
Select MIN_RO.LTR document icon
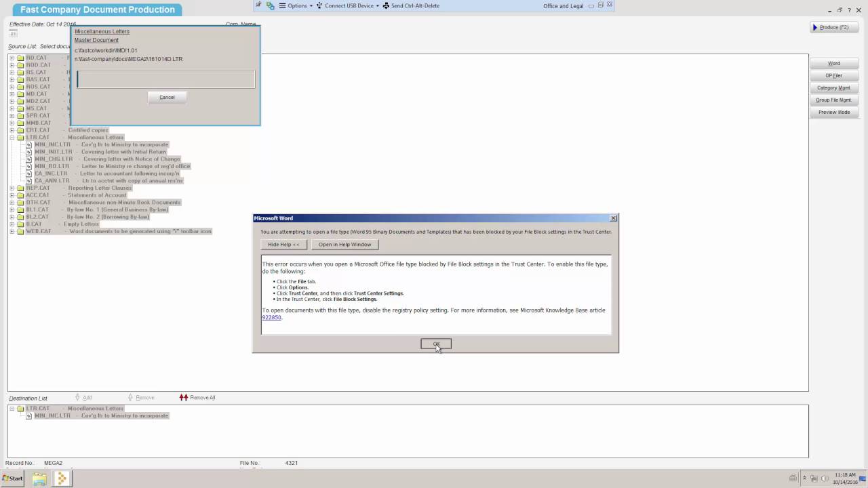pos(29,167)
